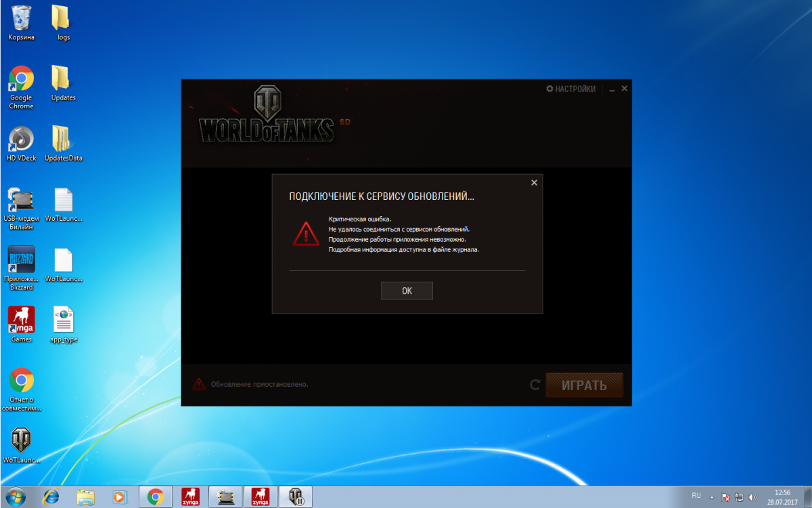Select the WoTLauncher desktop shortcut at the bottom

pyautogui.click(x=22, y=446)
